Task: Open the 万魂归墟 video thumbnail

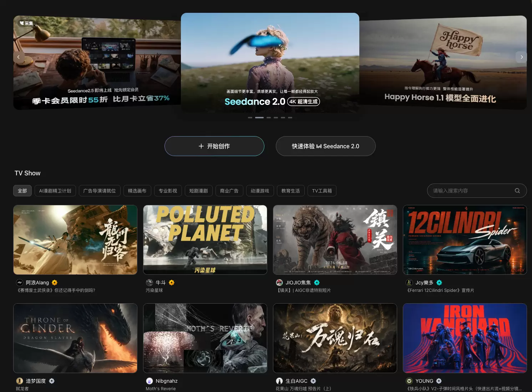Action: 335,338
